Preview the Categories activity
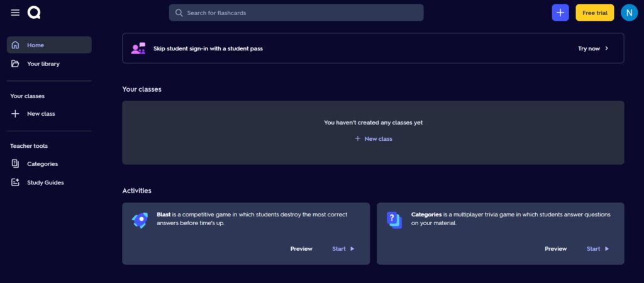 coord(555,249)
